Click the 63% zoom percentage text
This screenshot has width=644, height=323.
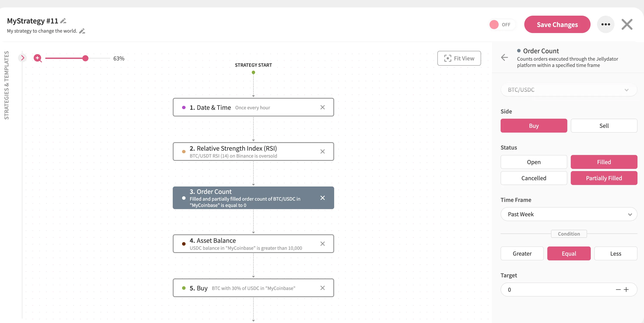coord(119,58)
